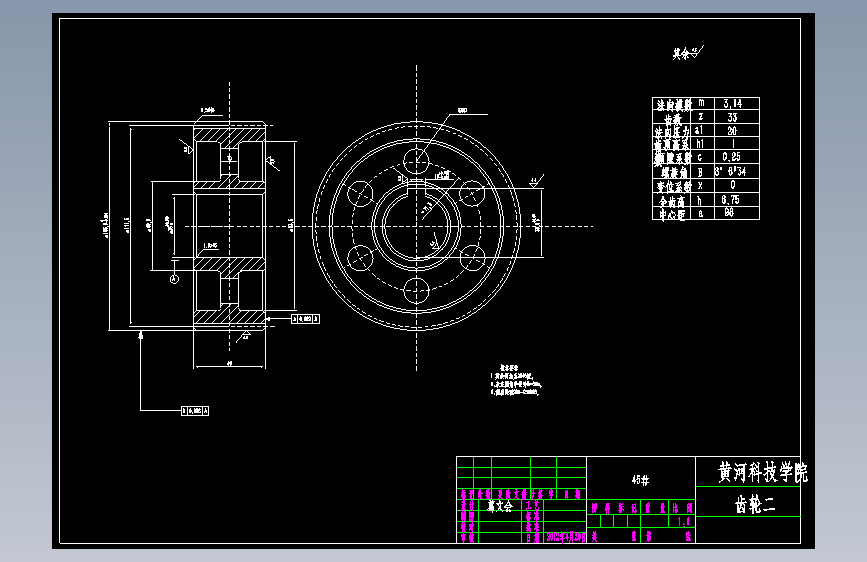Viewport: 867px width, 562px height.
Task: Click the width dimension 45 below section view
Action: pyautogui.click(x=229, y=363)
